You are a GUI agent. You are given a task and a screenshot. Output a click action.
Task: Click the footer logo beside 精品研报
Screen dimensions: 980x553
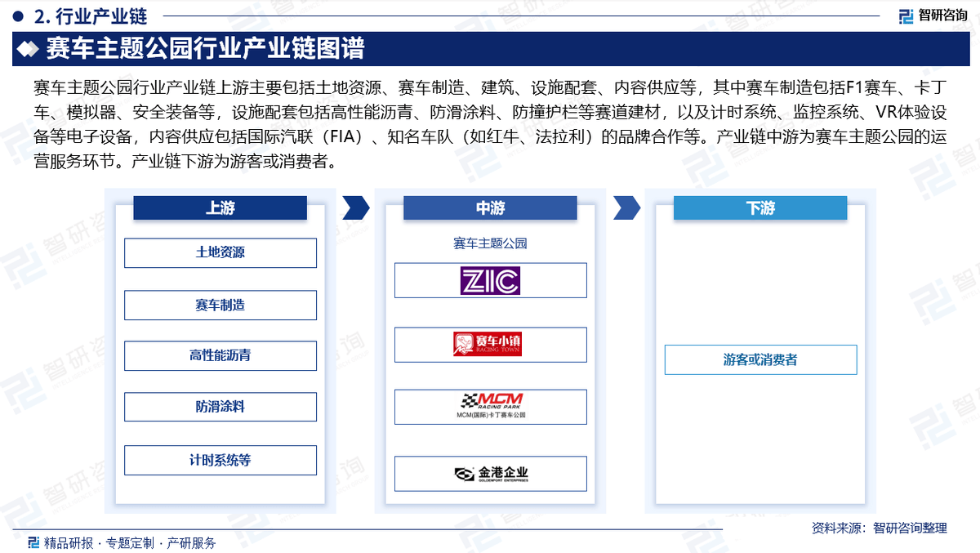tap(33, 542)
